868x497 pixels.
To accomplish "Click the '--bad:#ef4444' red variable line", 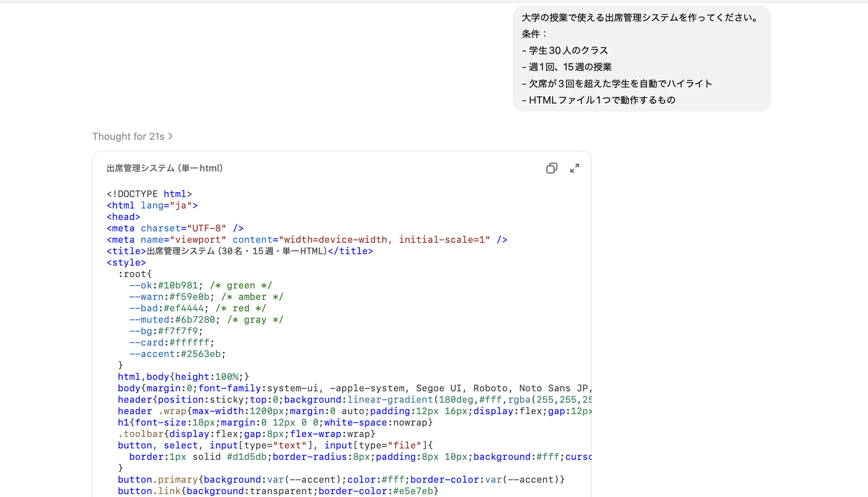I will pos(198,308).
